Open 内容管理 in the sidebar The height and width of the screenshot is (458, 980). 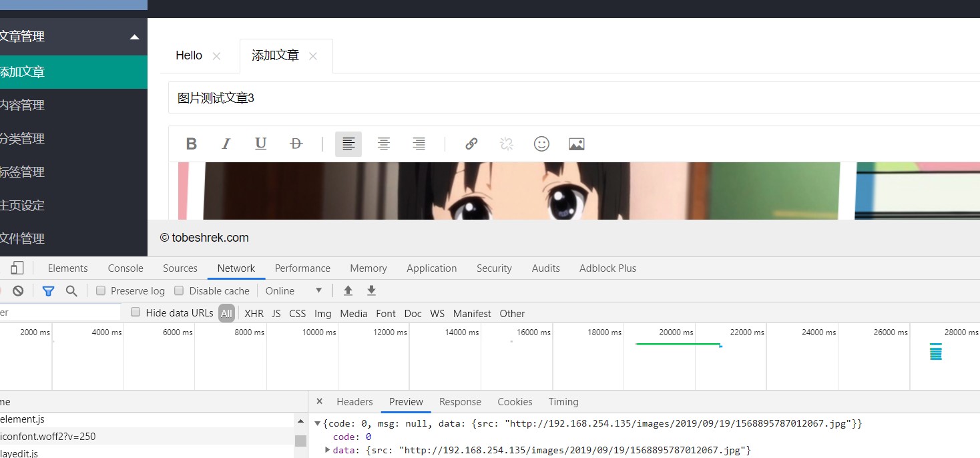23,105
